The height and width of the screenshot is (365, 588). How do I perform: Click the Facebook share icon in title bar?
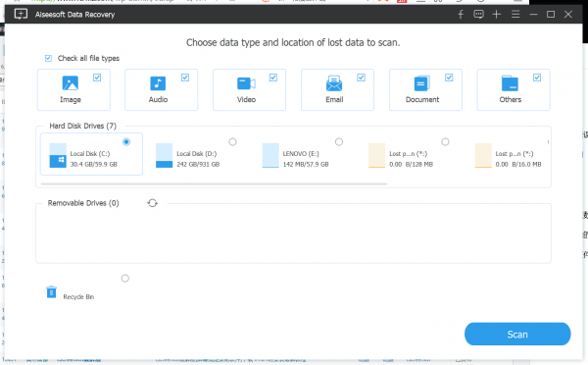[x=461, y=15]
